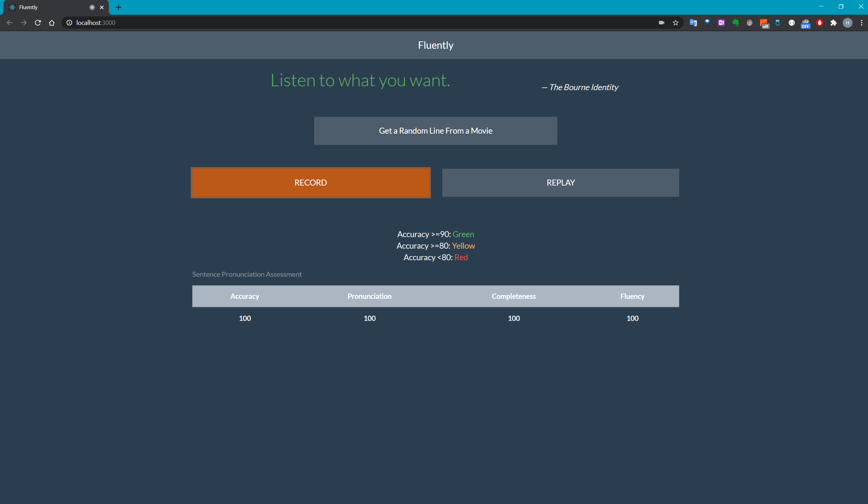
Task: View site information for localhost
Action: click(x=69, y=23)
